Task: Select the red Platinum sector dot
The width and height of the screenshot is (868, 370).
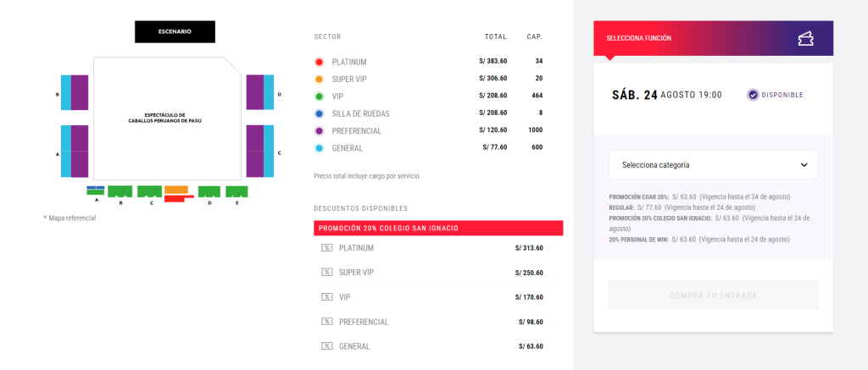Action: 319,62
